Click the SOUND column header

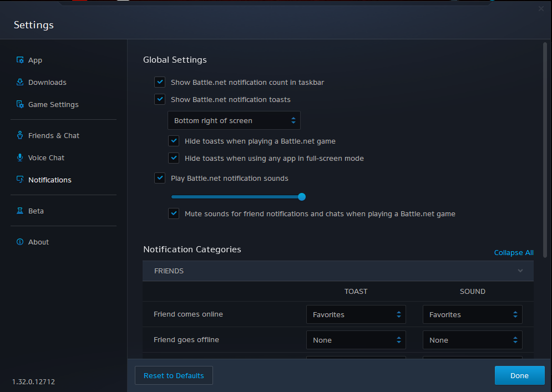(473, 291)
